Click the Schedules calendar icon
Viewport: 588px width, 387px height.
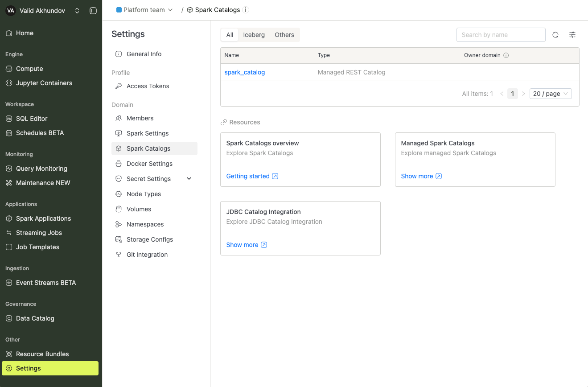coord(9,133)
